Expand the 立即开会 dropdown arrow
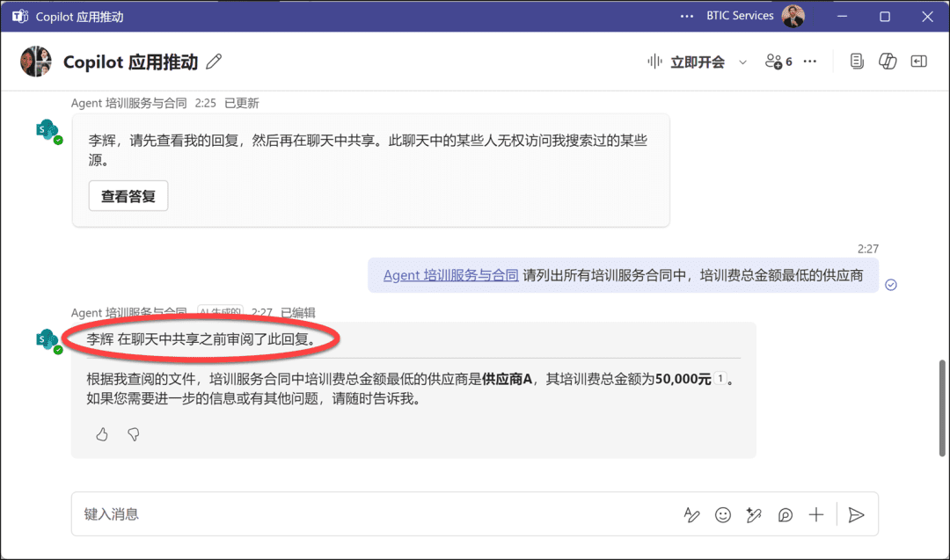950x560 pixels. pyautogui.click(x=742, y=62)
